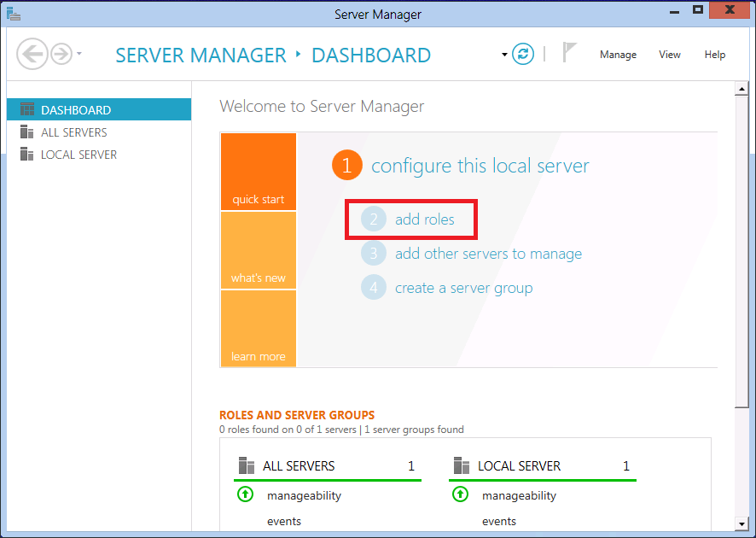
Task: Select the Dashboard sidebar icon
Action: coord(26,108)
